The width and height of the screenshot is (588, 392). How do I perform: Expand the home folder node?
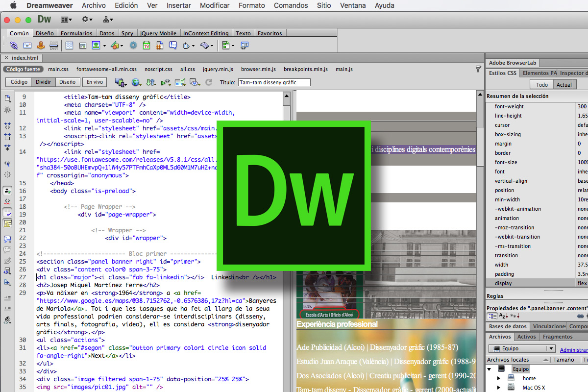point(499,378)
